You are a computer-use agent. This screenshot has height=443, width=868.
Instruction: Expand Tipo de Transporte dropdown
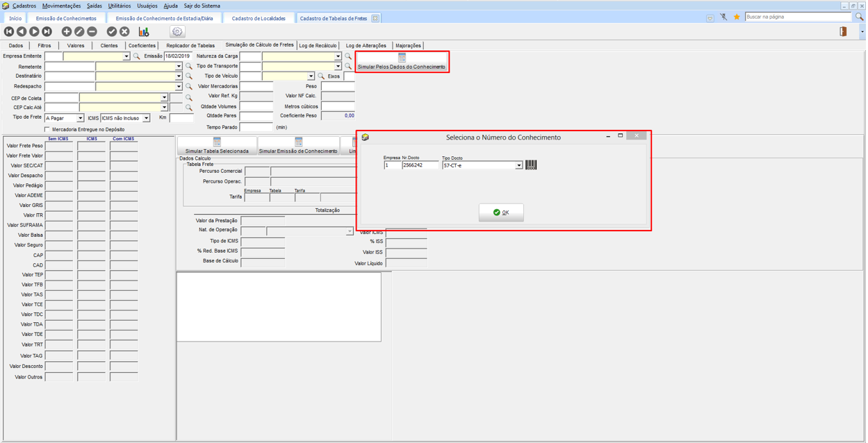coord(338,66)
